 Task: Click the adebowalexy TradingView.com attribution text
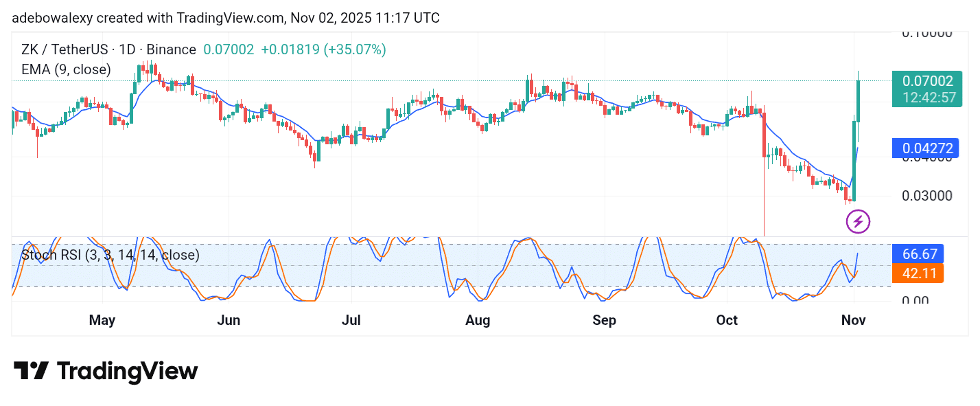(x=226, y=18)
